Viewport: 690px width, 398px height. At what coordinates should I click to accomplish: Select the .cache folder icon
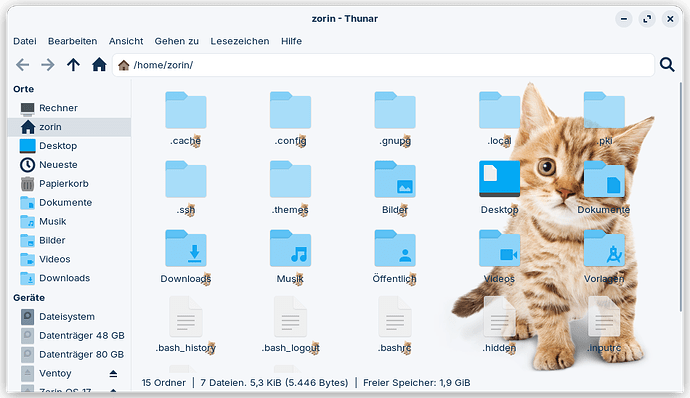coord(186,110)
